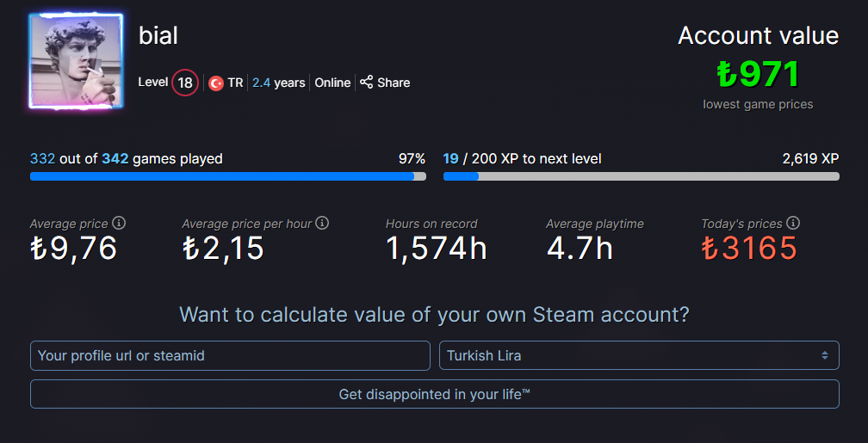Click the currency dropdown arrow stepper

tap(824, 355)
